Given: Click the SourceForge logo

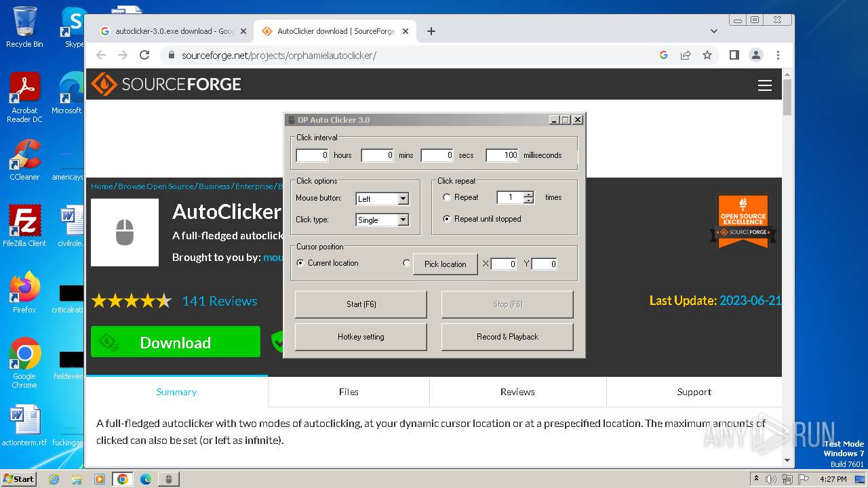Looking at the screenshot, I should point(166,84).
